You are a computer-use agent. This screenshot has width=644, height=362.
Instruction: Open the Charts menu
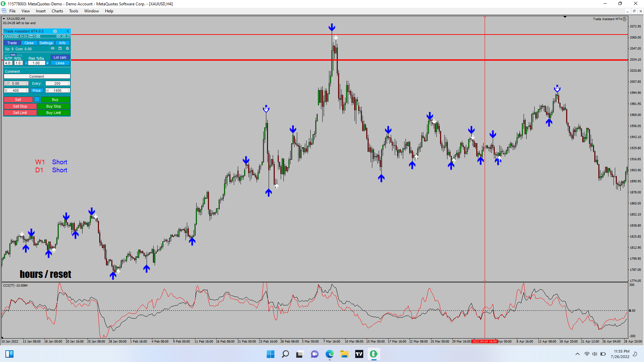57,11
